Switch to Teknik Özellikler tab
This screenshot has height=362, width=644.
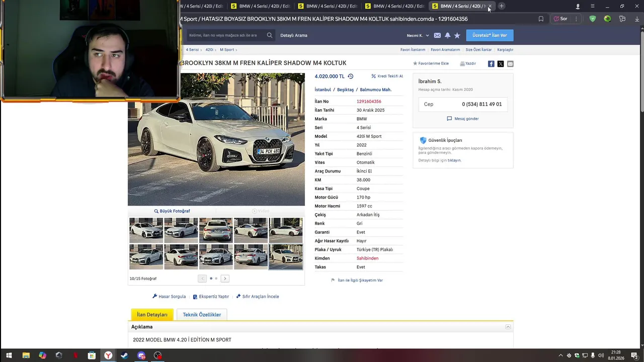(202, 315)
